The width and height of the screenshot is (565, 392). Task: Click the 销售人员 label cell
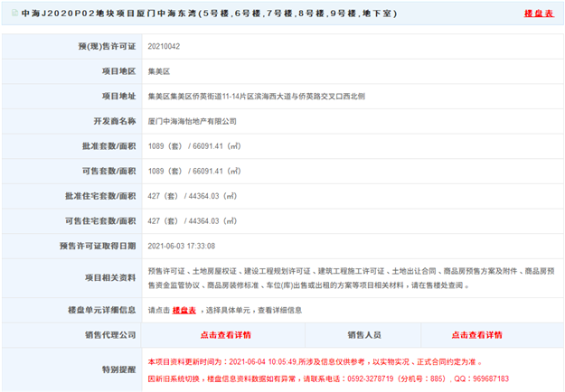pos(363,335)
